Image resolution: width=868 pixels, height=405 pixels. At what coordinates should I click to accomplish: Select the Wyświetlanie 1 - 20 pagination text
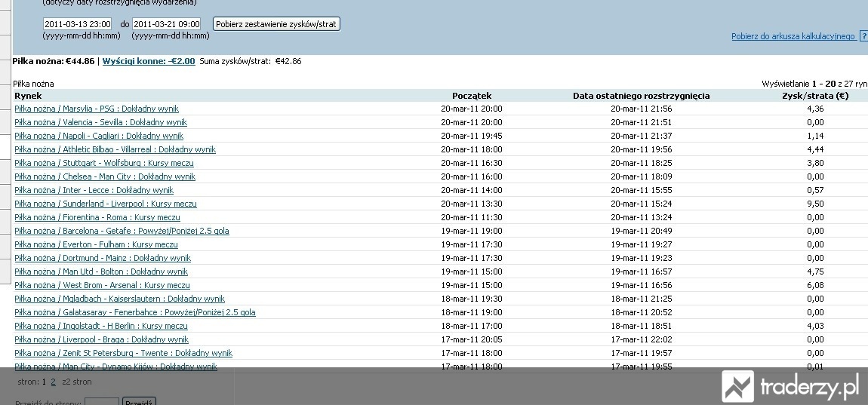[814, 84]
